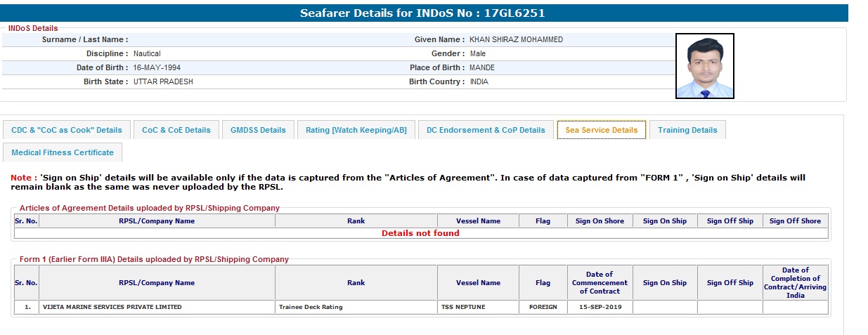Switch to the CoC & CoE Details tab
Image resolution: width=868 pixels, height=335 pixels.
176,130
